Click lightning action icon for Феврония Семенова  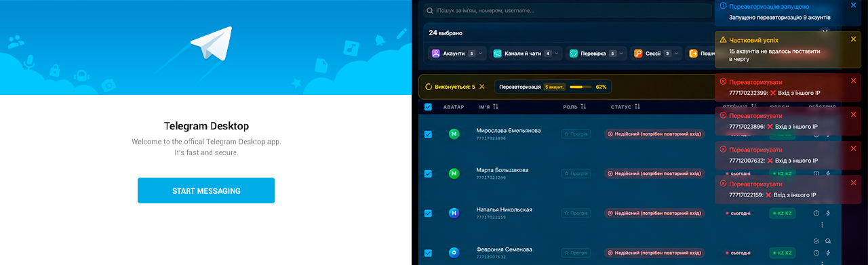(828, 253)
